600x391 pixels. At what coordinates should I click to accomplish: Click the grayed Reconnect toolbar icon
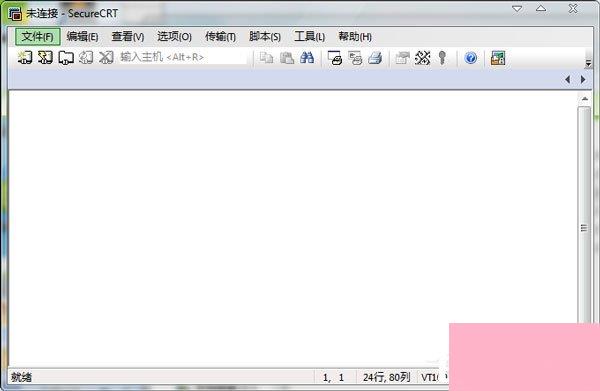86,58
